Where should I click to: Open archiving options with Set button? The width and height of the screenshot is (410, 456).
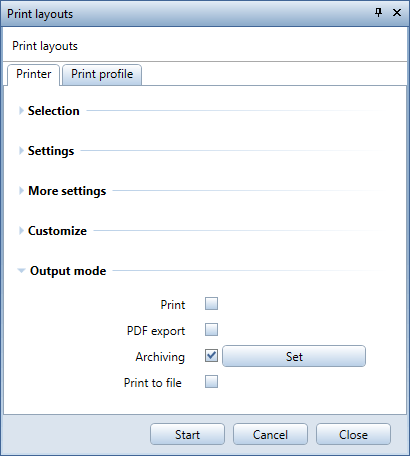click(x=294, y=356)
